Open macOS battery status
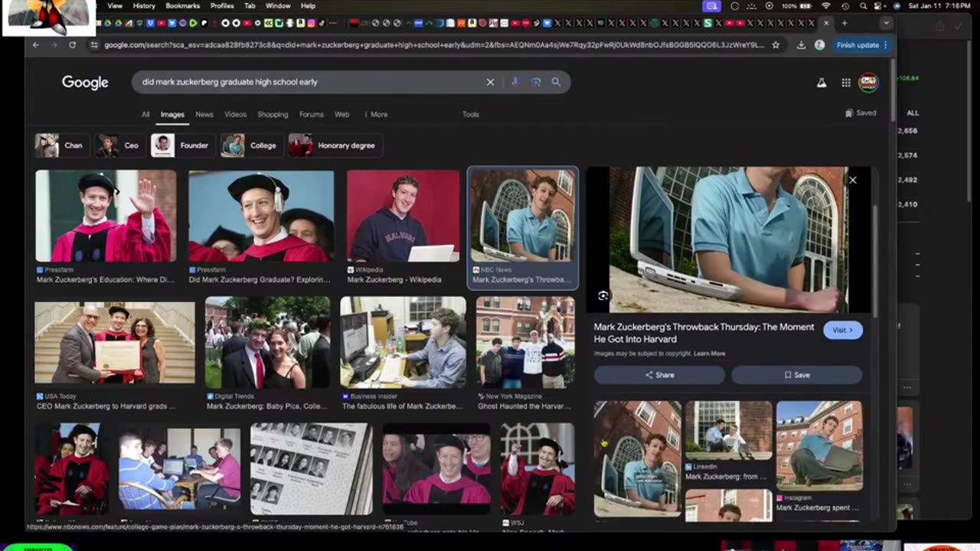The image size is (980, 551). tap(795, 6)
